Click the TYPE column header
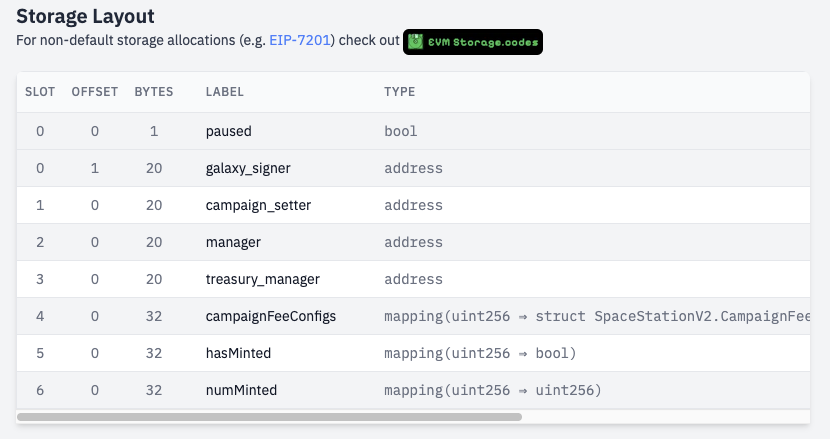 click(x=399, y=92)
